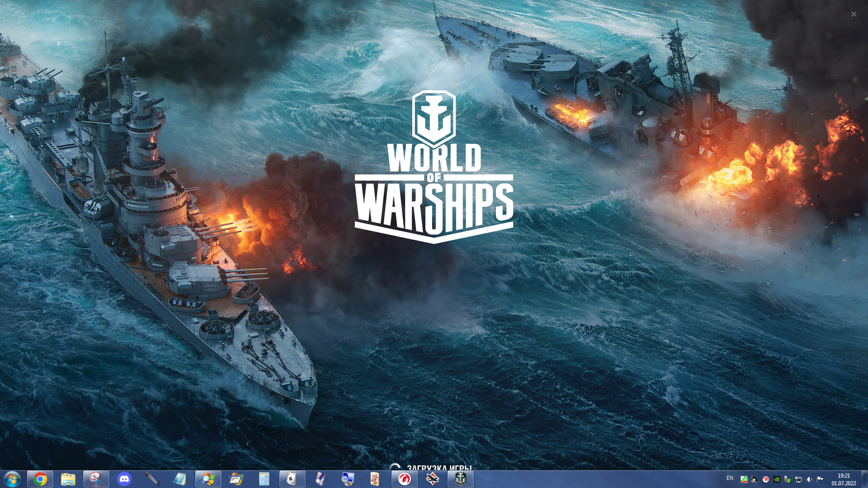868x488 pixels.
Task: Open the Snipping Tool taskbar icon
Action: pos(96,479)
